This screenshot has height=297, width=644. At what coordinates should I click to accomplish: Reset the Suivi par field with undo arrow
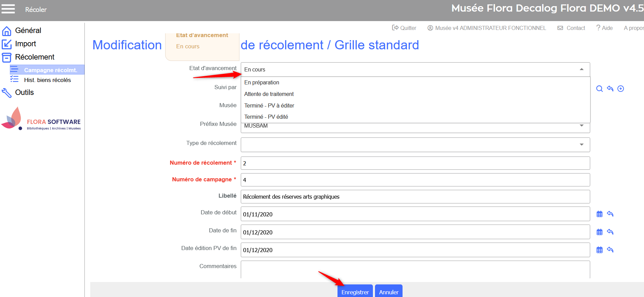tap(610, 89)
